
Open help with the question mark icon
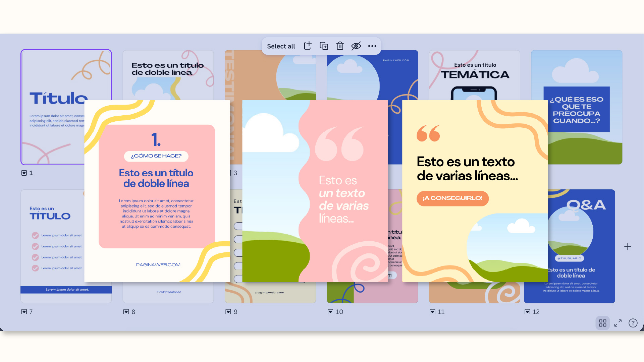point(633,323)
